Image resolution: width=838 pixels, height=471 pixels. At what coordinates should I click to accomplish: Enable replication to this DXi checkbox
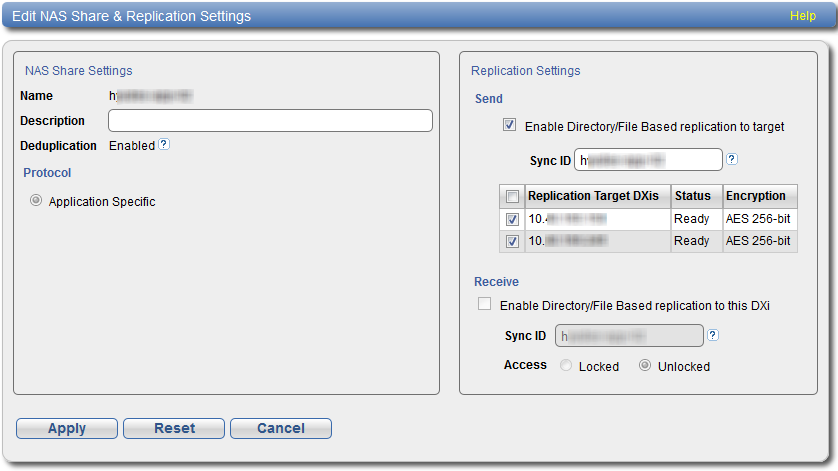pos(485,304)
